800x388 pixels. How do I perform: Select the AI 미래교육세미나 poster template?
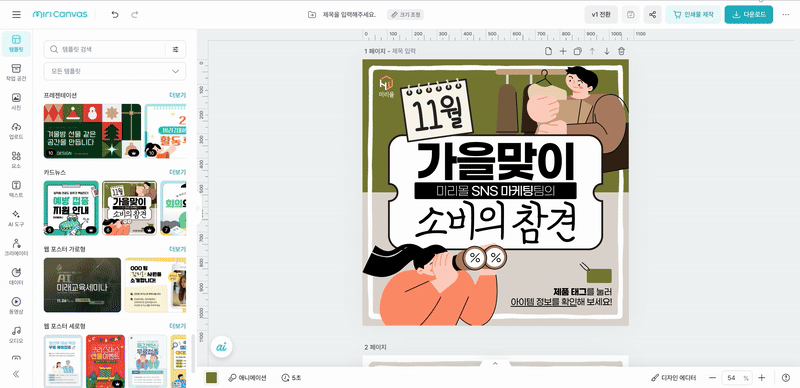(82, 285)
